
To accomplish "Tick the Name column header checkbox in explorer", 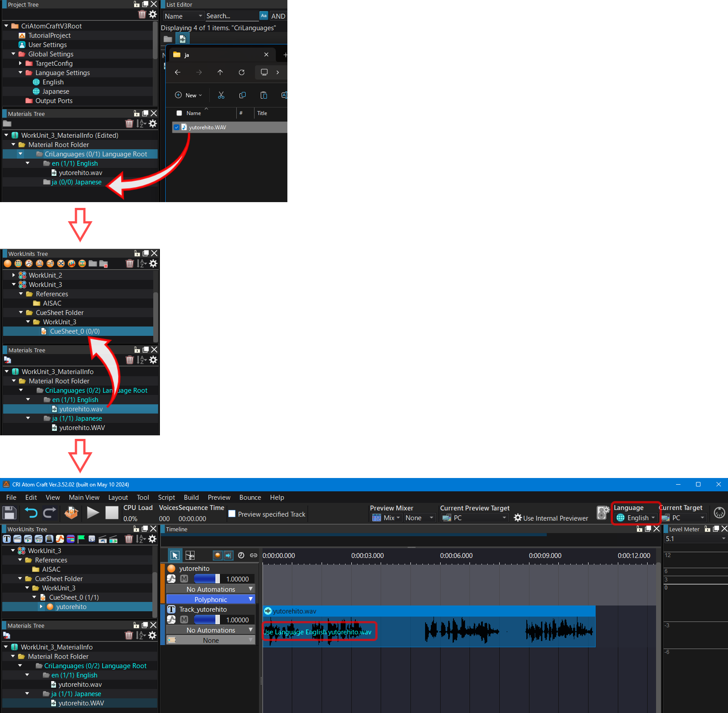I will click(179, 113).
